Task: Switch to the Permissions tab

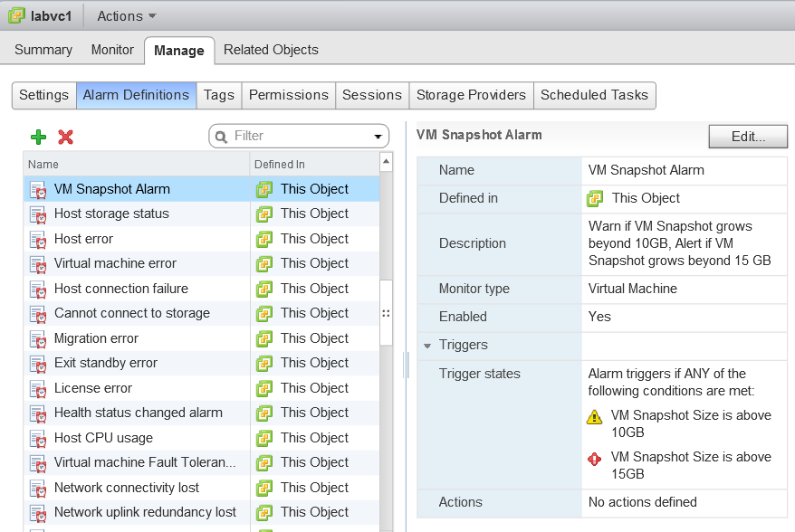Action: (x=288, y=95)
